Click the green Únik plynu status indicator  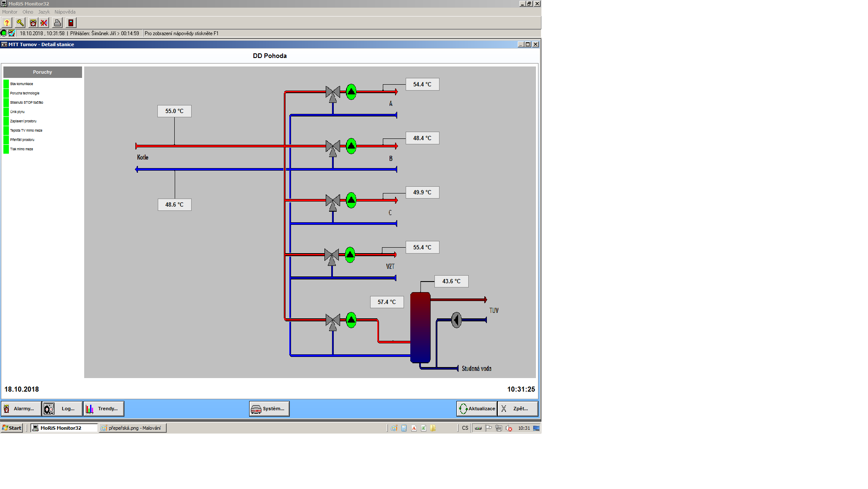tap(6, 112)
